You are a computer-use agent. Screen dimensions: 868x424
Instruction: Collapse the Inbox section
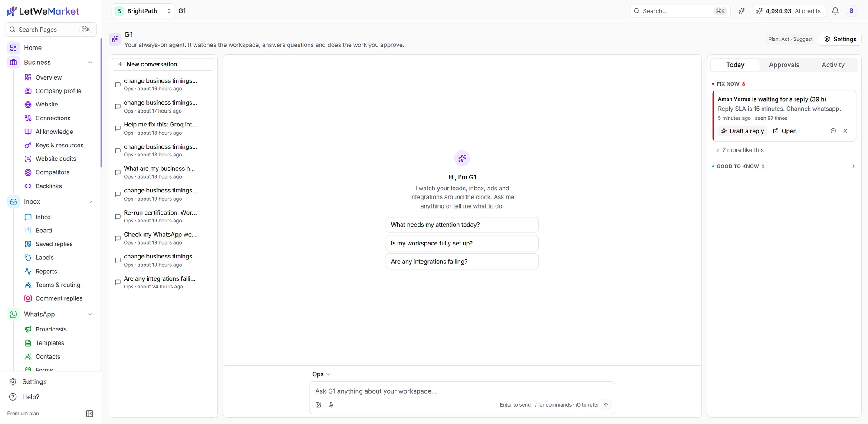coord(90,202)
